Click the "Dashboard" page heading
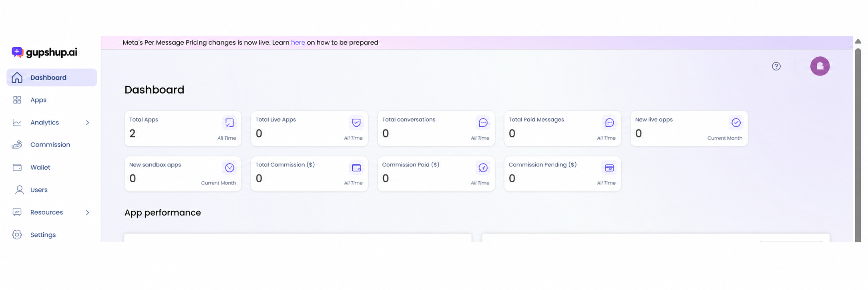 click(x=155, y=90)
